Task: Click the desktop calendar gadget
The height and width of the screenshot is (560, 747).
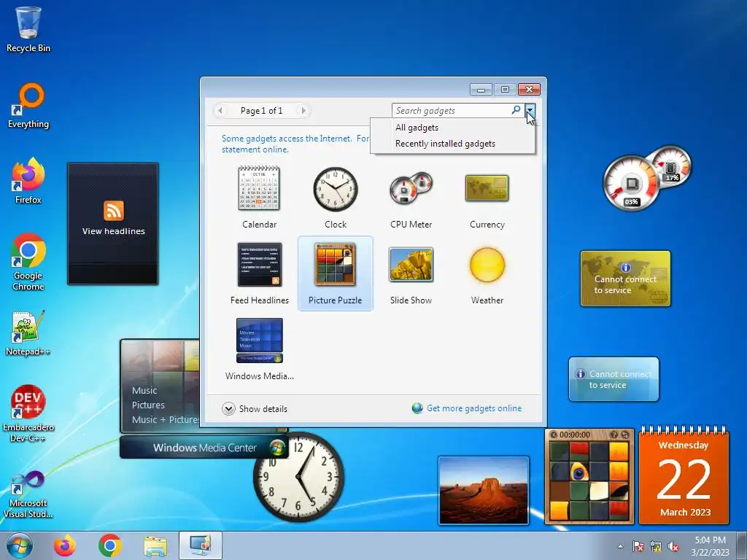Action: click(684, 475)
